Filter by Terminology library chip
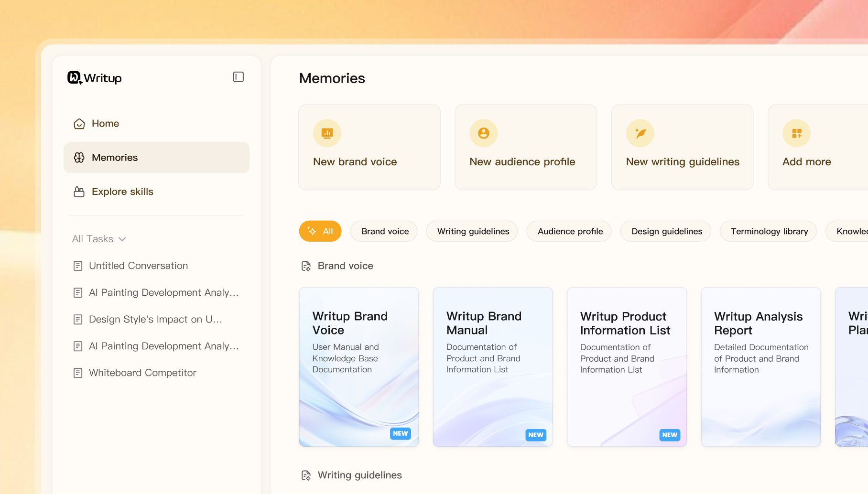 [x=768, y=231]
